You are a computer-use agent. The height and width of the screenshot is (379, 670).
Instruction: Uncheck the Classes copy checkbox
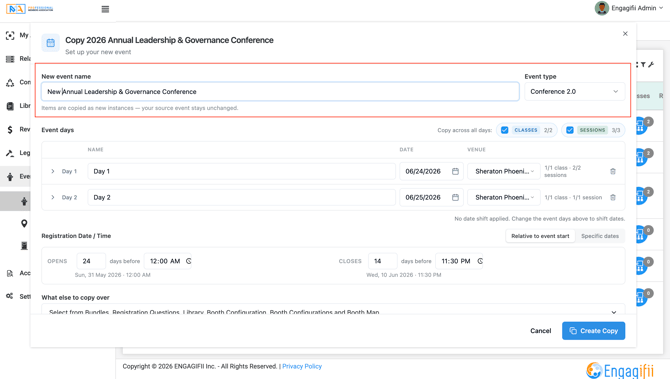(504, 130)
